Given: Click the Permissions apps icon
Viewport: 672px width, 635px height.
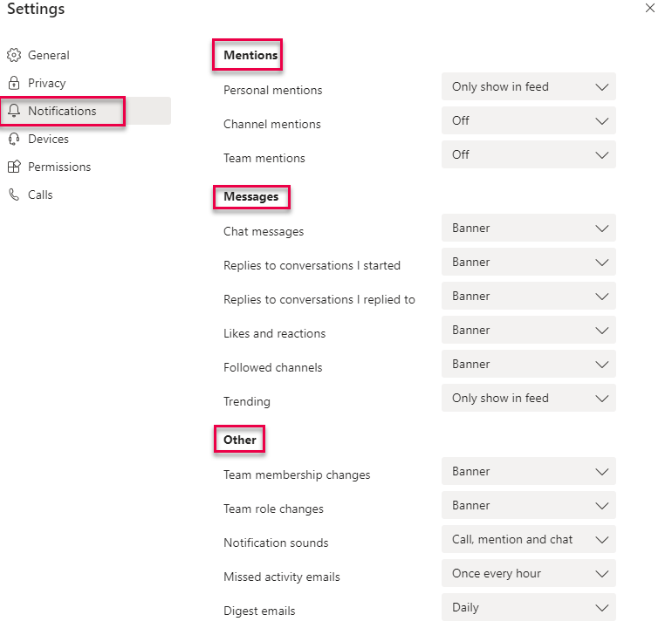Looking at the screenshot, I should click(x=14, y=167).
